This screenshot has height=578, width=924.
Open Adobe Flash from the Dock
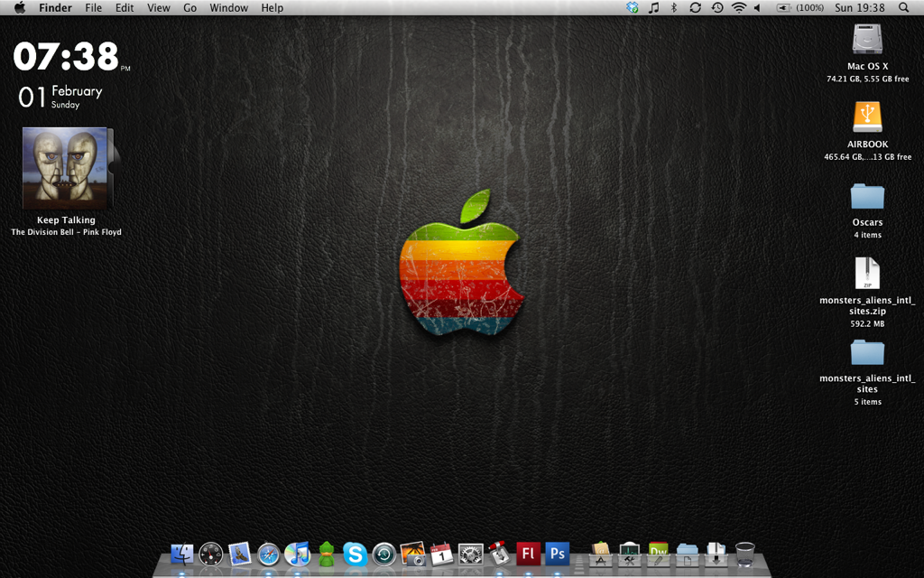tap(529, 555)
